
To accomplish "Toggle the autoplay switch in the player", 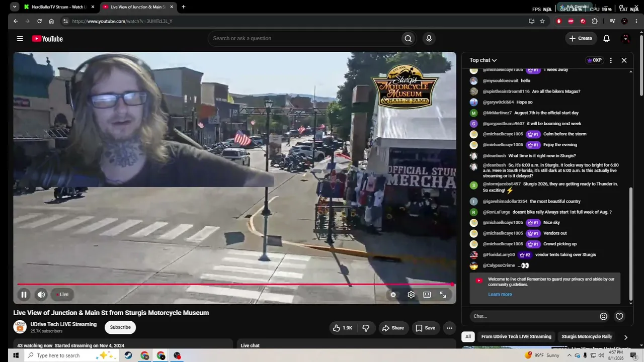I will click(x=393, y=295).
